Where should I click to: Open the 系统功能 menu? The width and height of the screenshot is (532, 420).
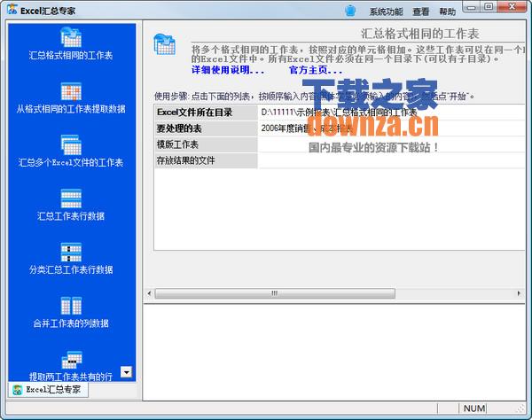[386, 12]
